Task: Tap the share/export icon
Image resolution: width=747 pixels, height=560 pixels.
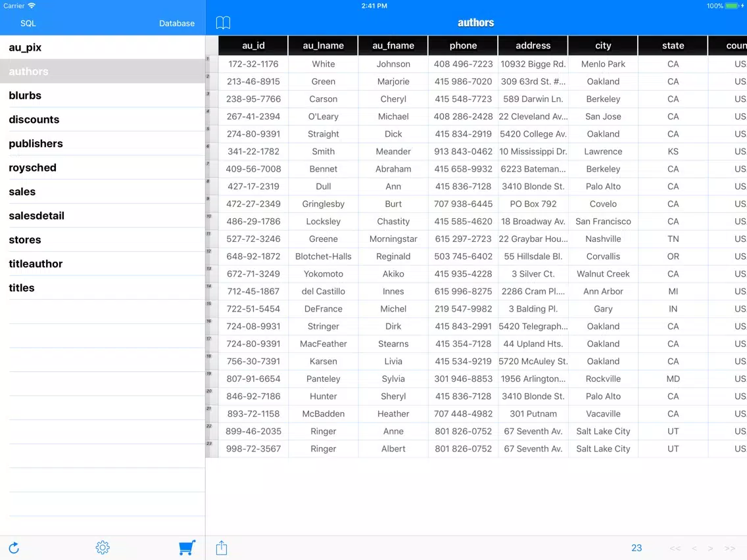Action: [222, 548]
